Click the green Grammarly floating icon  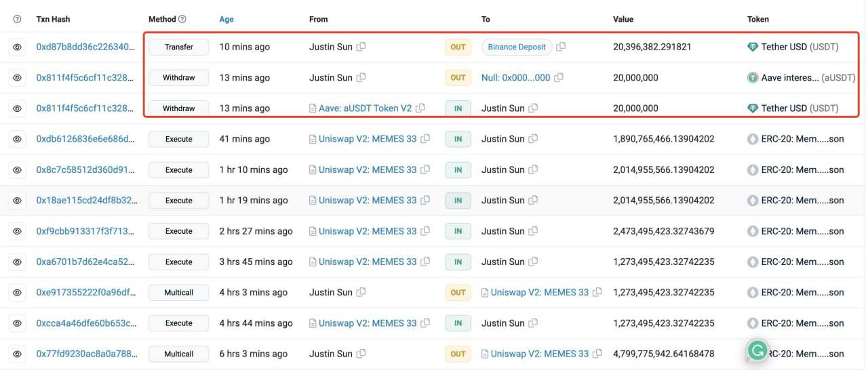pyautogui.click(x=757, y=350)
